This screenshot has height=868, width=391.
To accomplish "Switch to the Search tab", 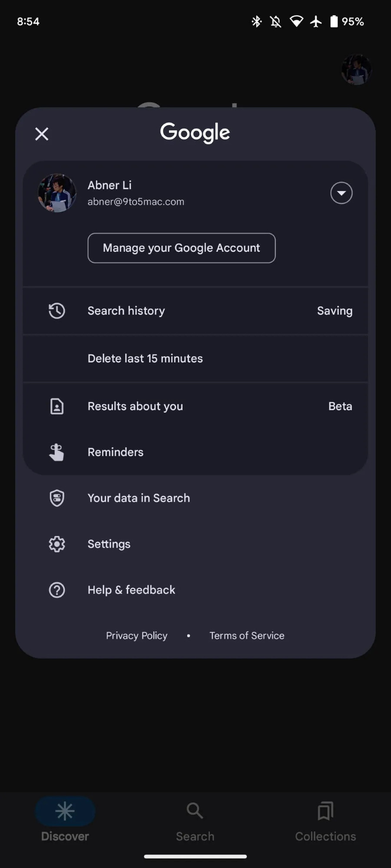I will click(195, 819).
